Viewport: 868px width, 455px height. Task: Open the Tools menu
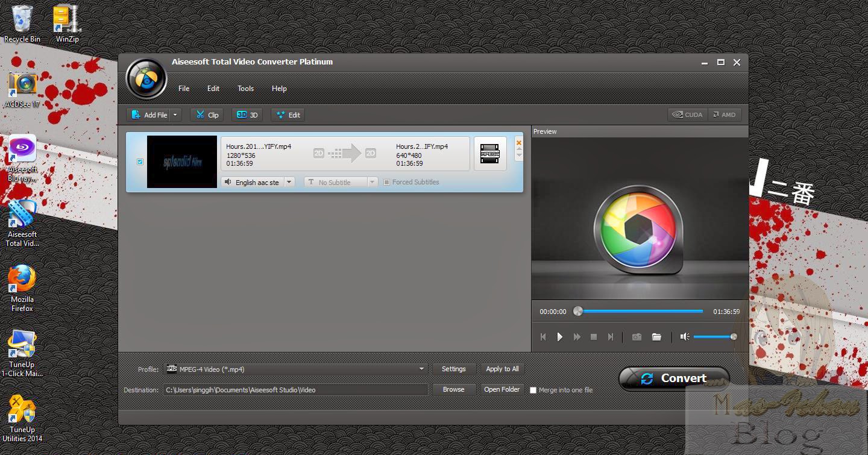tap(245, 89)
